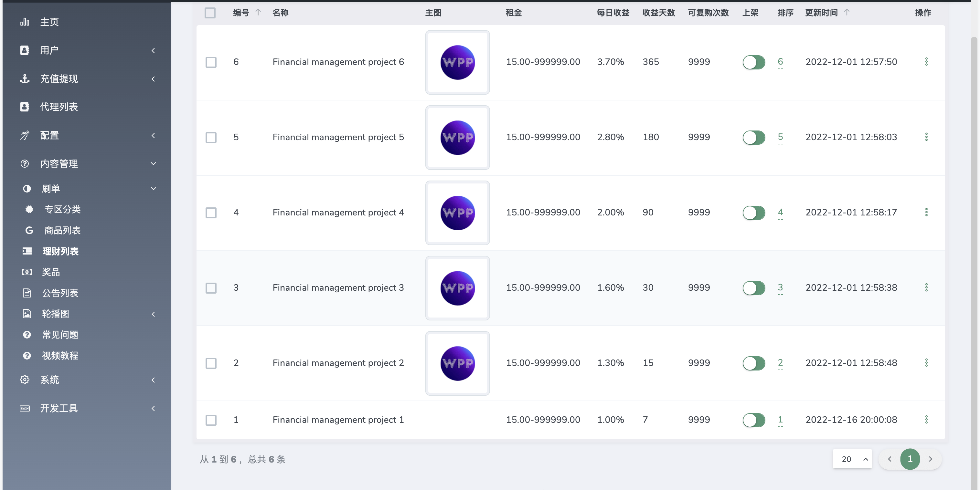Open actions menu for project 3

pyautogui.click(x=926, y=287)
